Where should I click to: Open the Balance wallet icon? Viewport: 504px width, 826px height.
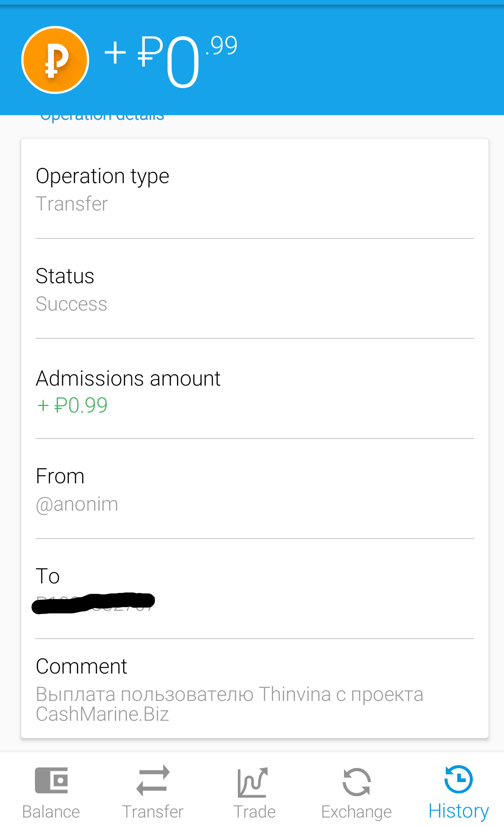(51, 780)
